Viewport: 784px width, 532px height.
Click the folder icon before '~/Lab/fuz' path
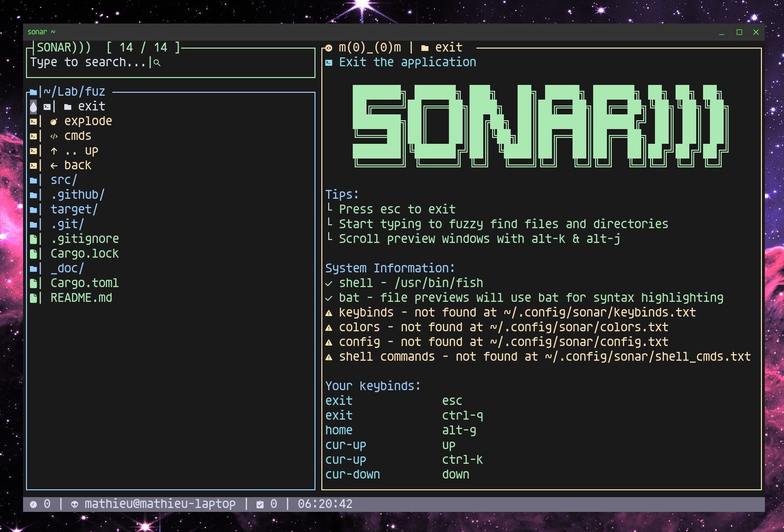point(33,92)
